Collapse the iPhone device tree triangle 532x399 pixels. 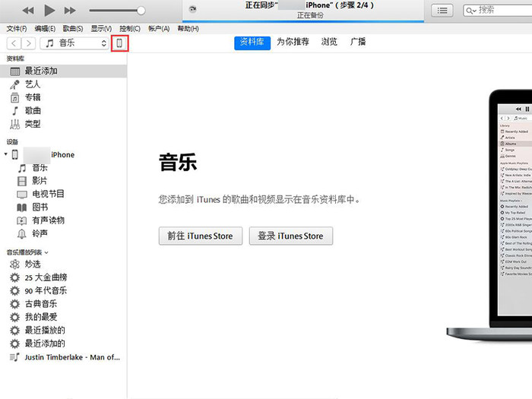tap(6, 154)
